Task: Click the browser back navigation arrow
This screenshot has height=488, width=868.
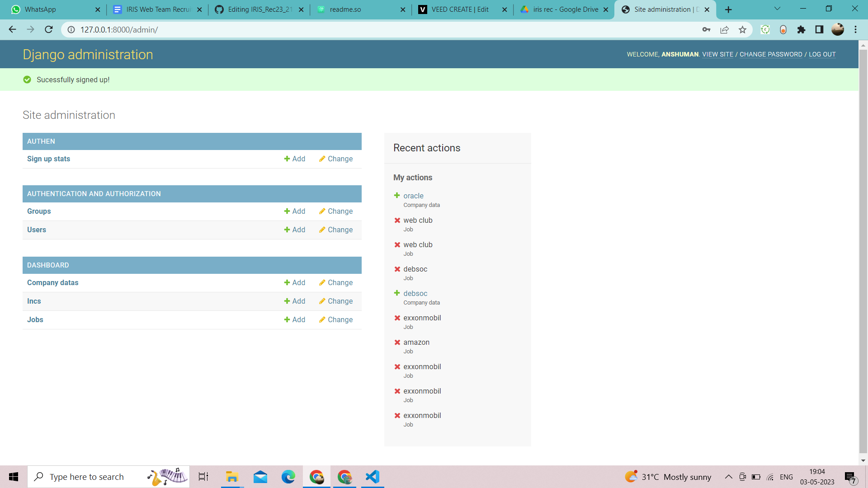Action: click(12, 29)
